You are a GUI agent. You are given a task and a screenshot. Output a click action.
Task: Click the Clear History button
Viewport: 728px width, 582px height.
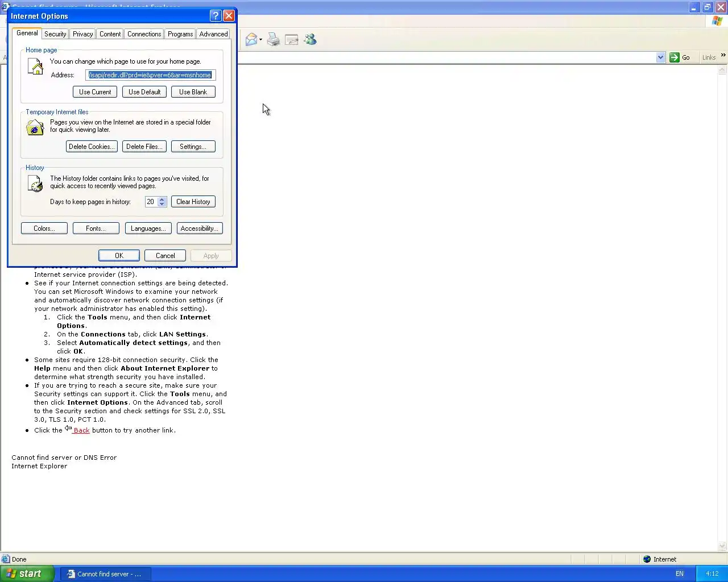pyautogui.click(x=193, y=202)
